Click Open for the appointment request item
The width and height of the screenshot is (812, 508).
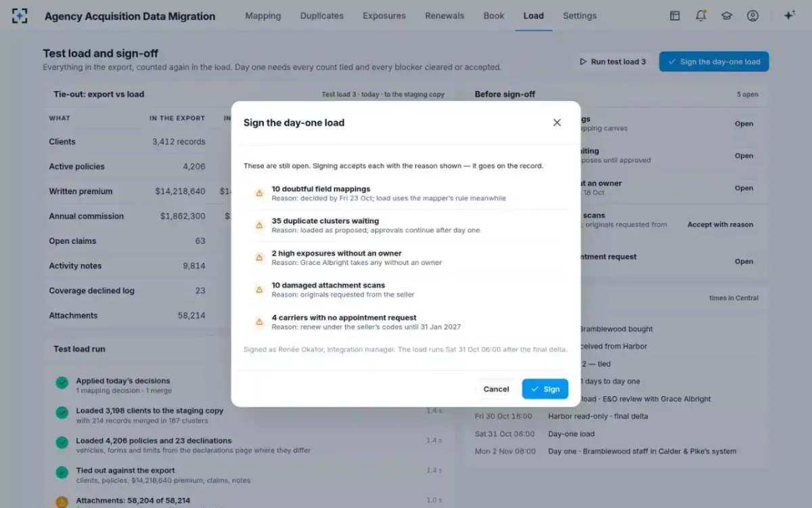pos(744,261)
